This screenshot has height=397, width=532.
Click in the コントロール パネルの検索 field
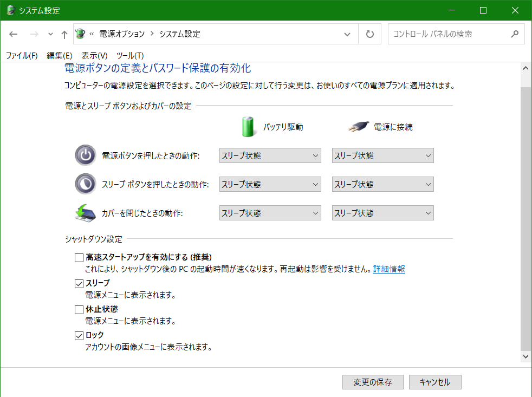(x=450, y=34)
